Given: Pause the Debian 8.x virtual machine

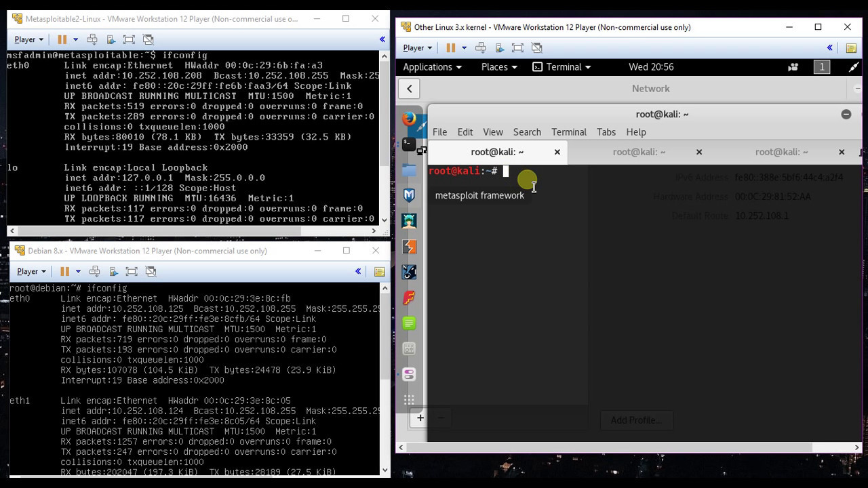Looking at the screenshot, I should point(64,271).
